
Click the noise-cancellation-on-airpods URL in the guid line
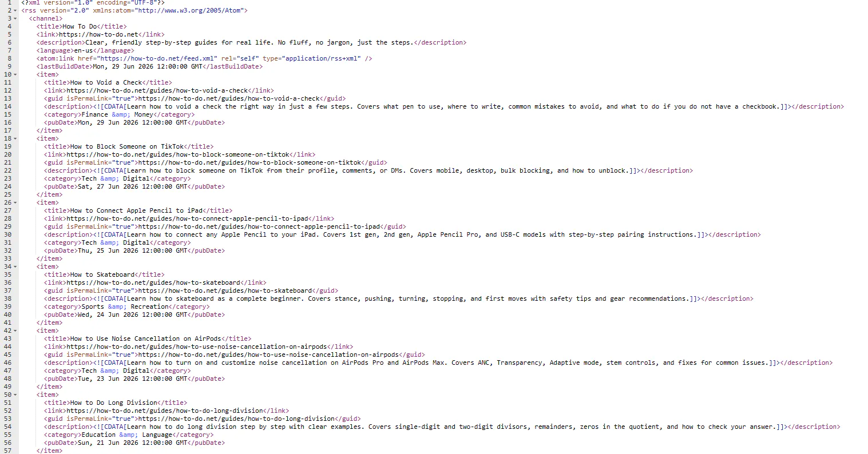(269, 355)
